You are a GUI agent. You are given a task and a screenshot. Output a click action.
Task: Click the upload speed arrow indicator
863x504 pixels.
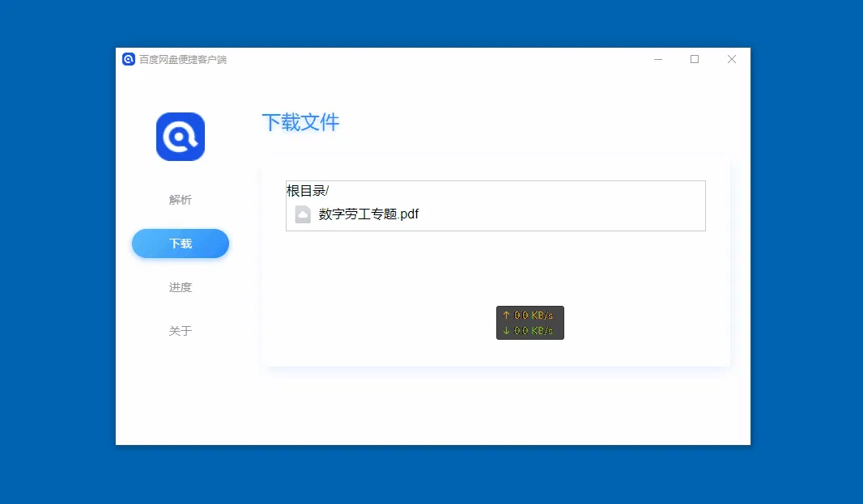(506, 315)
